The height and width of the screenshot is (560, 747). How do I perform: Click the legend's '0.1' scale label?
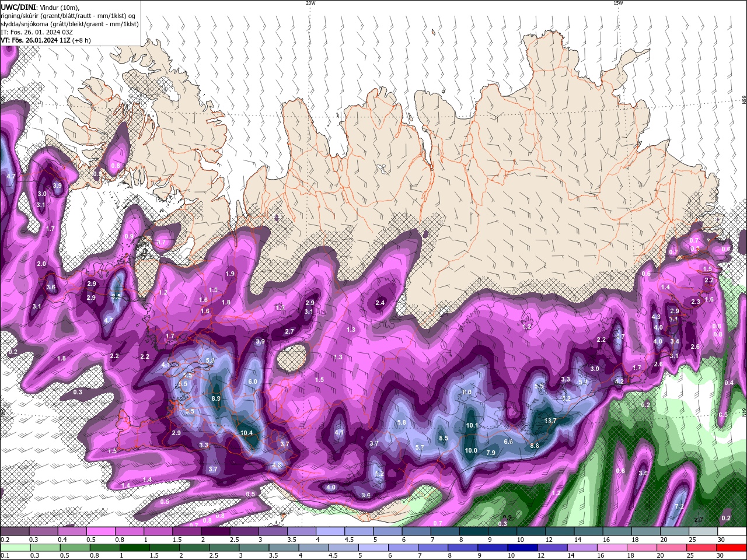click(4, 556)
